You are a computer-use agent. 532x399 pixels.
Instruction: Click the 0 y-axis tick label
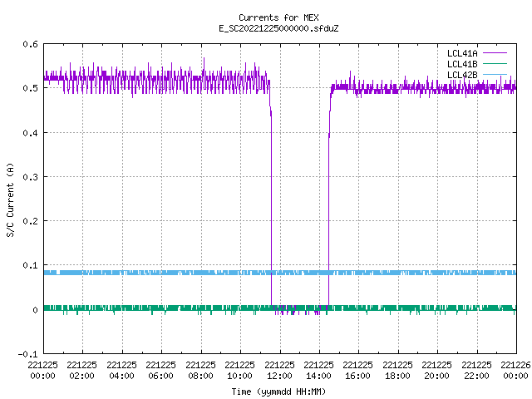click(x=35, y=310)
